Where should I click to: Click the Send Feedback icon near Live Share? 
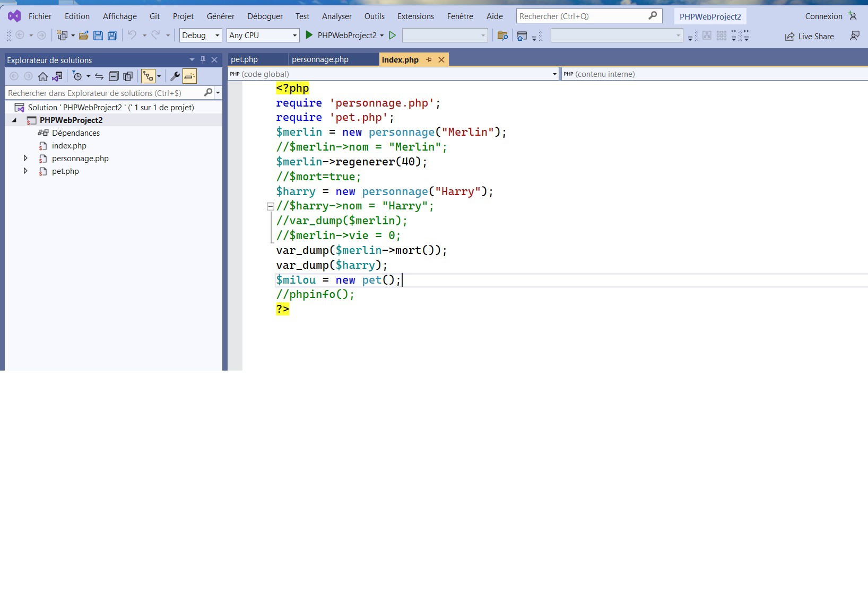[854, 36]
